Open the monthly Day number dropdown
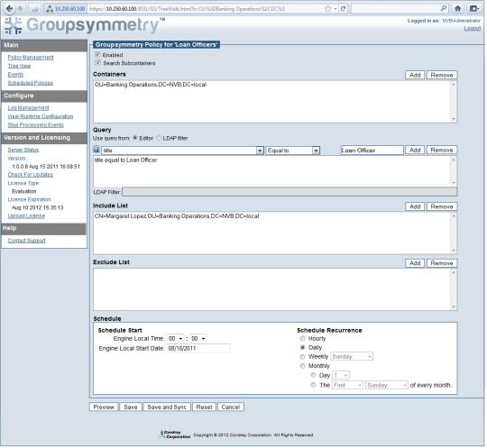Screen dimensions: 487x448 click(x=341, y=375)
